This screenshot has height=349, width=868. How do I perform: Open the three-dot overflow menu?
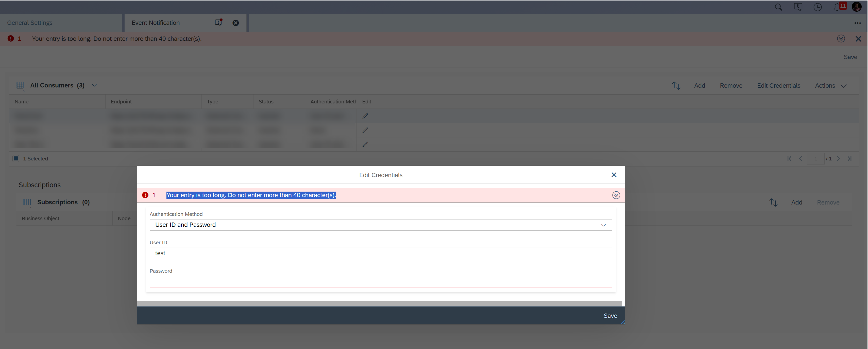(x=858, y=23)
